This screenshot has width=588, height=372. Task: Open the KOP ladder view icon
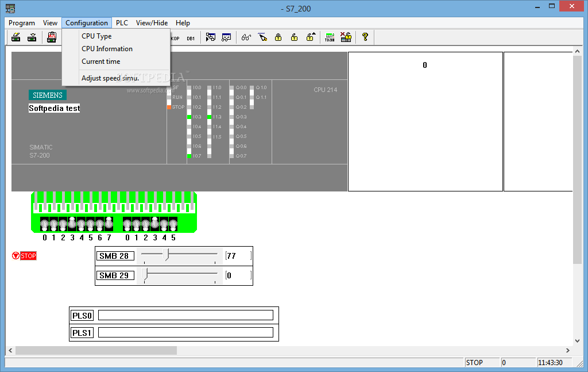point(175,39)
